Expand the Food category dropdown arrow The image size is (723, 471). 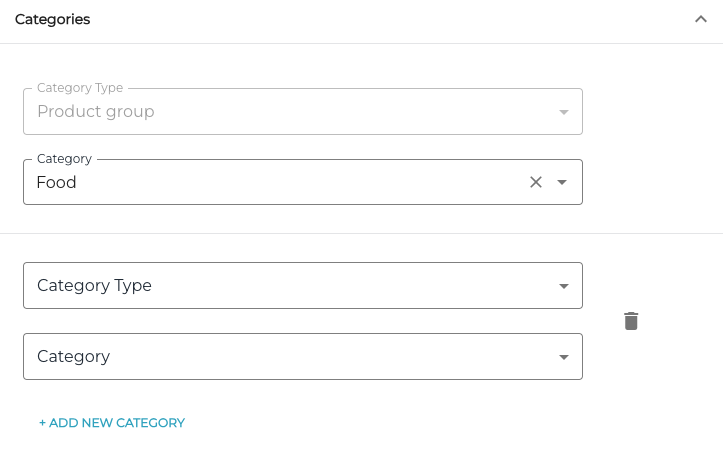pyautogui.click(x=562, y=182)
